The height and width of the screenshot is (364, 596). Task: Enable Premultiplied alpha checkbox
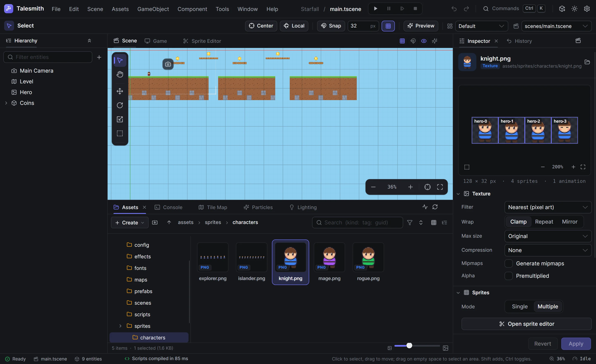coord(508,276)
